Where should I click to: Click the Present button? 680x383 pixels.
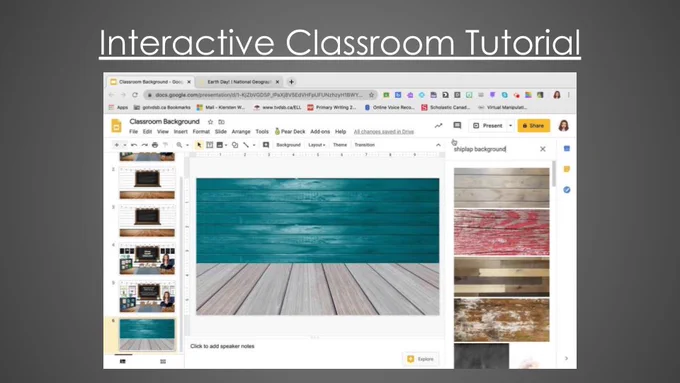pyautogui.click(x=488, y=126)
